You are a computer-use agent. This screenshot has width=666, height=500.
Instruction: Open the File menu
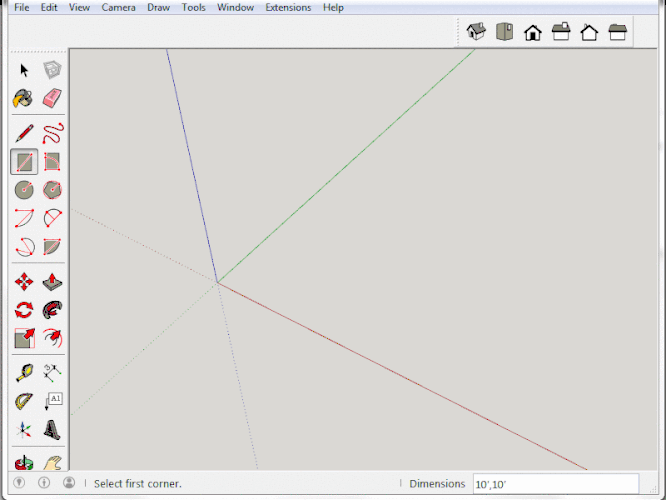click(x=22, y=7)
